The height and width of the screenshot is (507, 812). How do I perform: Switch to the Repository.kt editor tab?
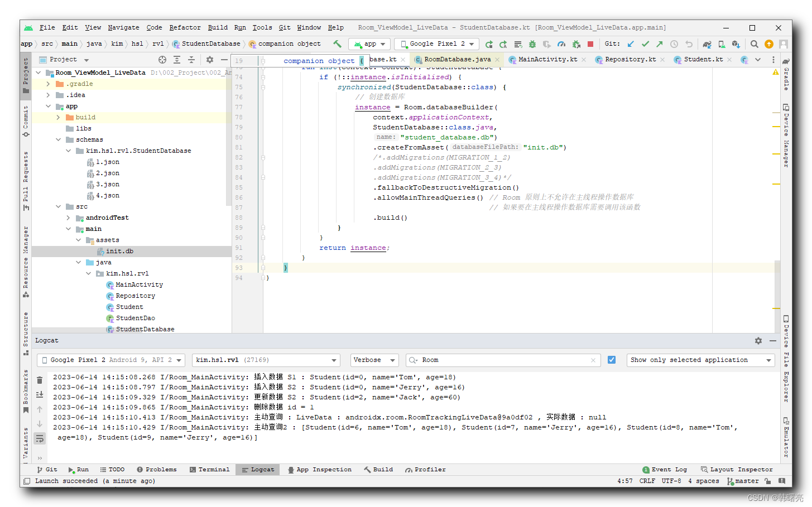click(630, 59)
